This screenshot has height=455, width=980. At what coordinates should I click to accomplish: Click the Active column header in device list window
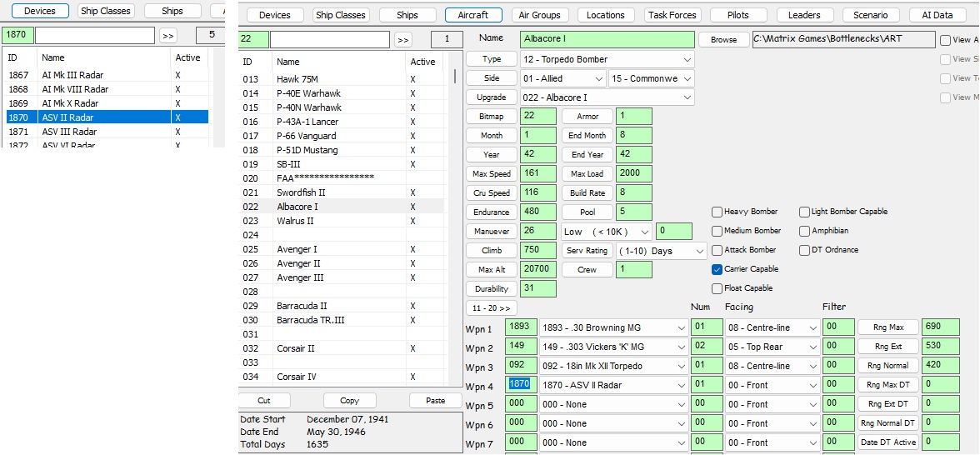coord(188,57)
